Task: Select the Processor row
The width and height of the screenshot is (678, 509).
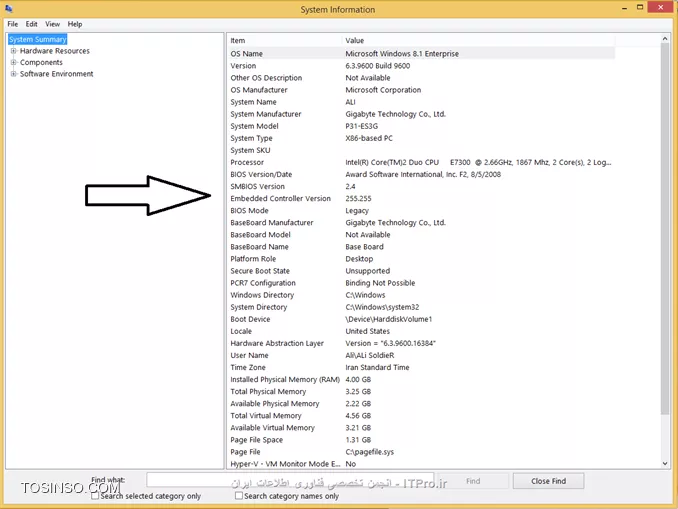Action: tap(421, 163)
